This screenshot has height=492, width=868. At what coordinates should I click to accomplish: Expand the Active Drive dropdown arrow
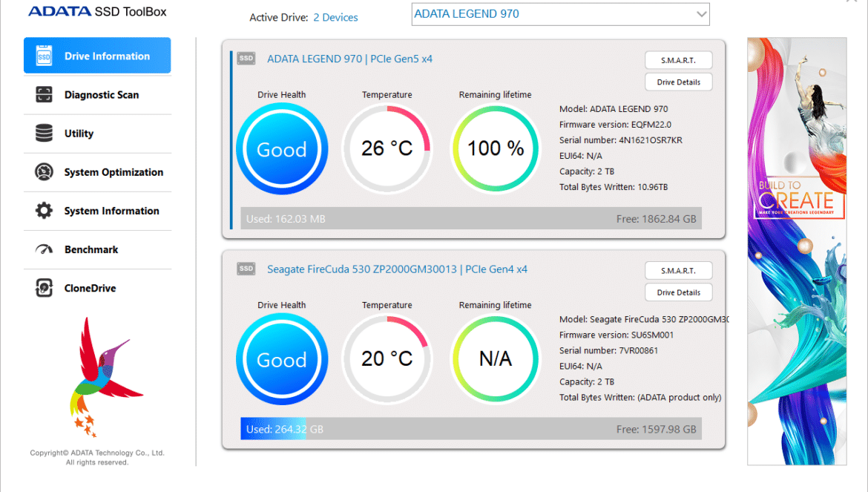(x=701, y=14)
